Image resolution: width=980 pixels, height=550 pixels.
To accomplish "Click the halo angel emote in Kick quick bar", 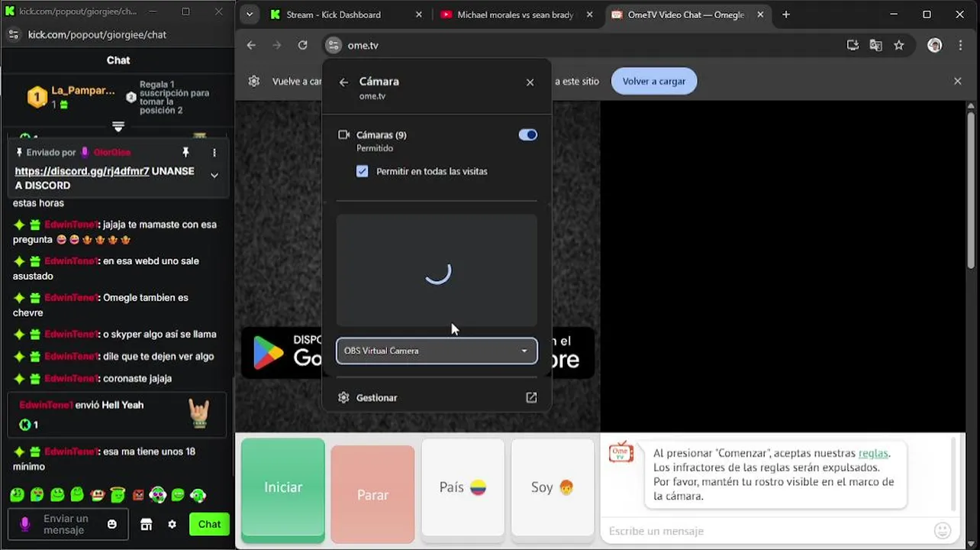I will 118,495.
